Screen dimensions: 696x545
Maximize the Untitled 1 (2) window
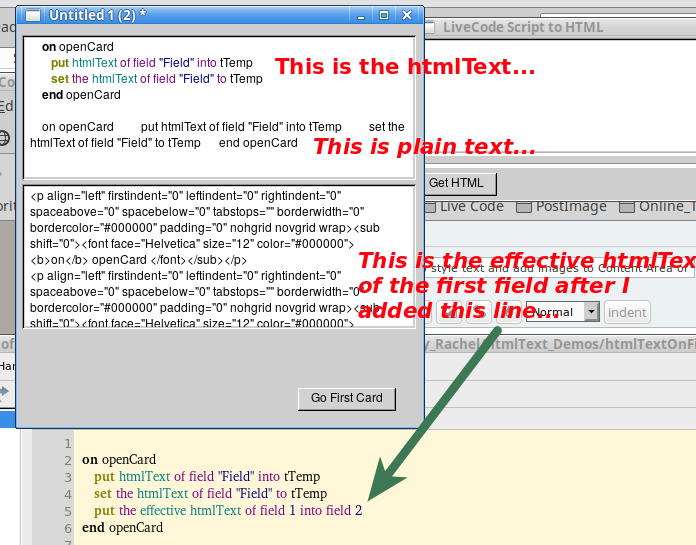pos(384,15)
